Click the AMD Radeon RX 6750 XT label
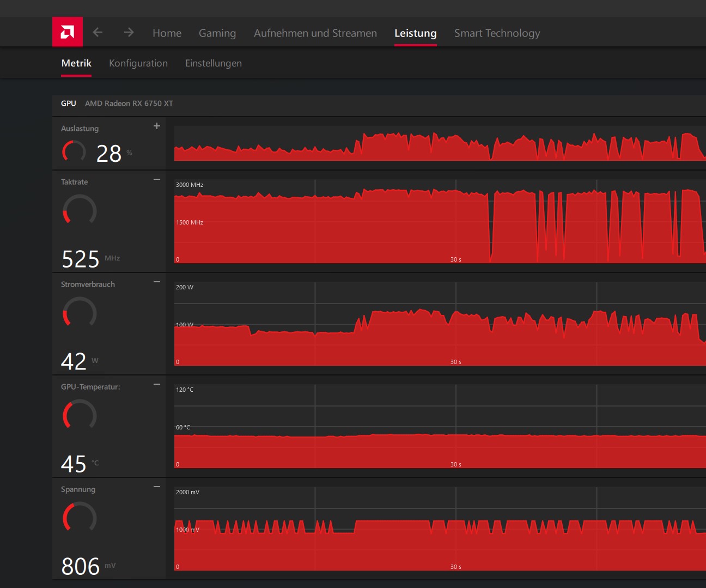The height and width of the screenshot is (588, 706). pos(129,104)
